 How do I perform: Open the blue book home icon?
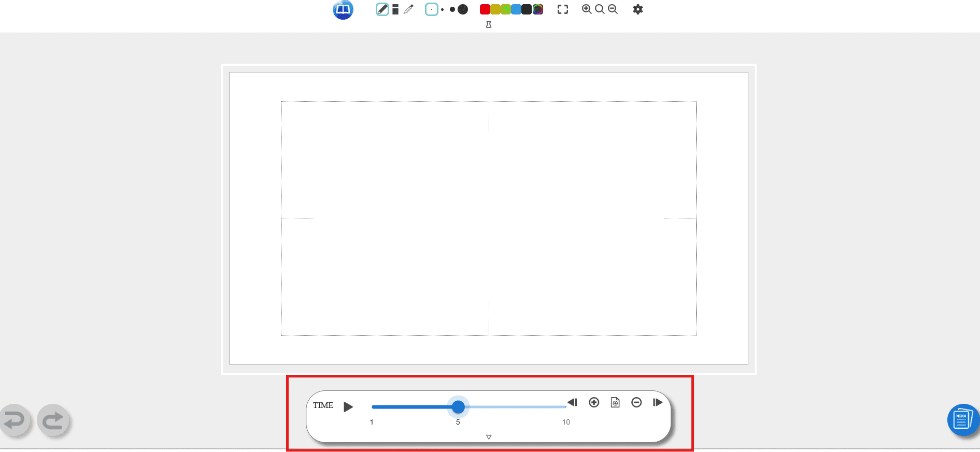click(343, 9)
